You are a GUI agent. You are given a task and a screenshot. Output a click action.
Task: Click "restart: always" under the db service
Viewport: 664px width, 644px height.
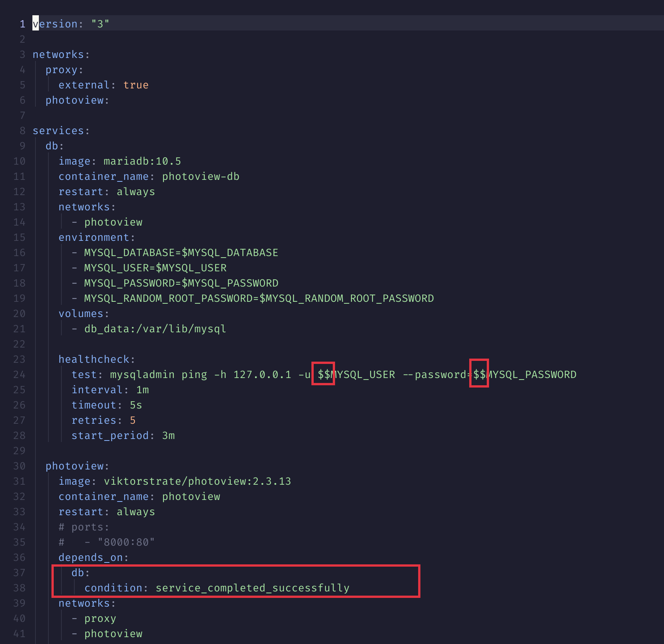(107, 191)
